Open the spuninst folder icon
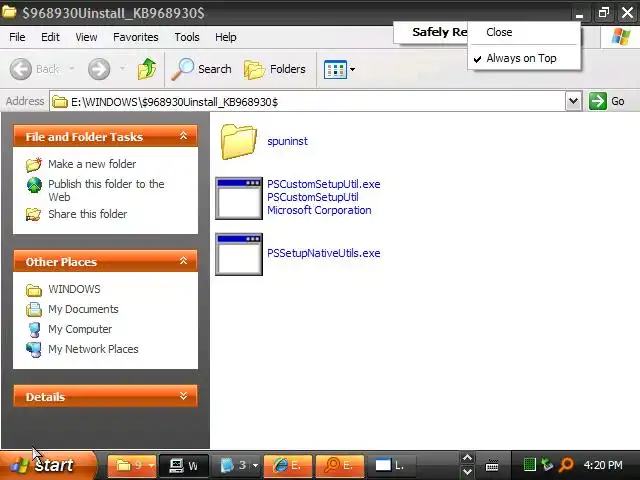This screenshot has height=480, width=640. (239, 142)
